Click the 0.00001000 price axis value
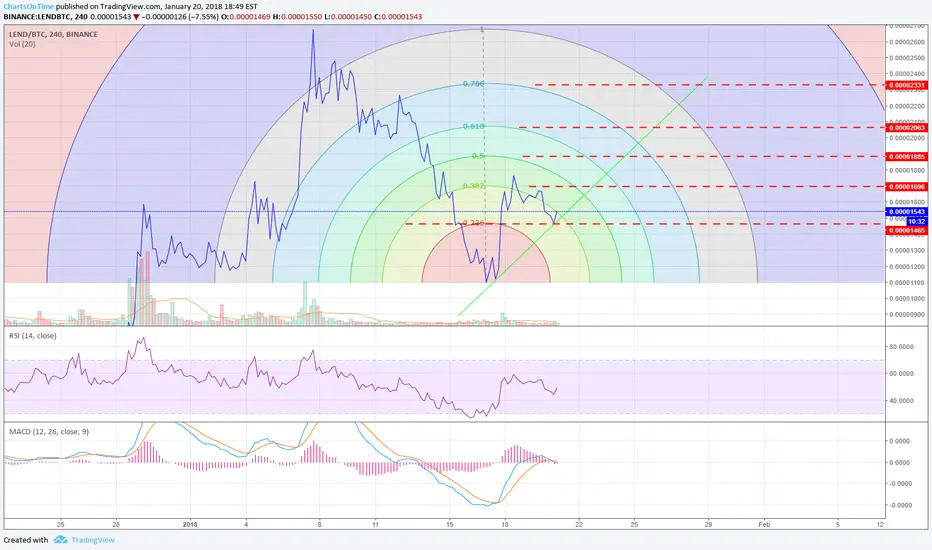The height and width of the screenshot is (550, 932). coord(908,298)
